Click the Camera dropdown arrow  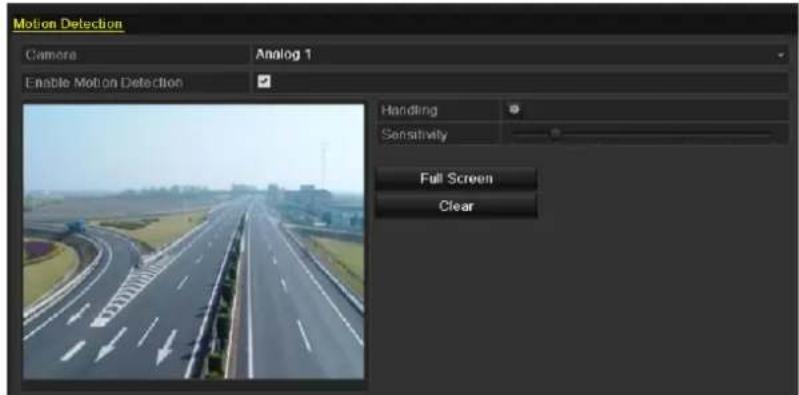pos(781,55)
